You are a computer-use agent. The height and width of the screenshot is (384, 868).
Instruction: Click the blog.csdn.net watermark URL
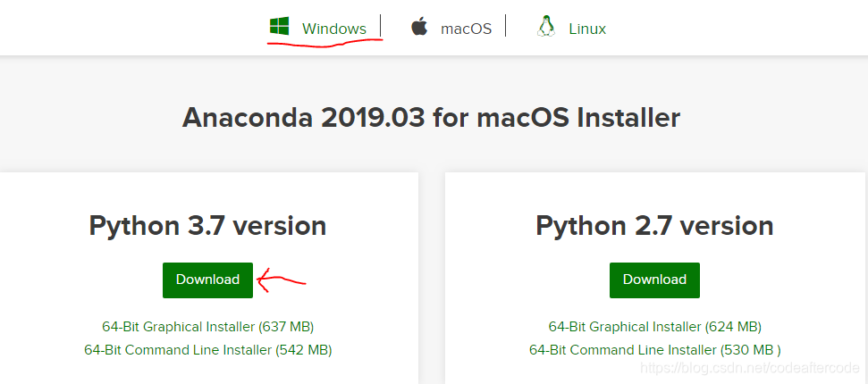(x=749, y=367)
